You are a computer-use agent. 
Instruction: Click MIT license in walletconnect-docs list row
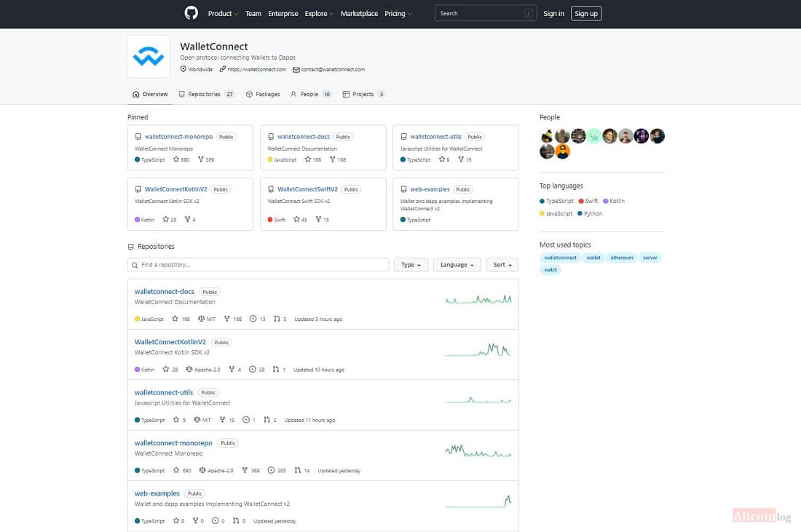[207, 319]
